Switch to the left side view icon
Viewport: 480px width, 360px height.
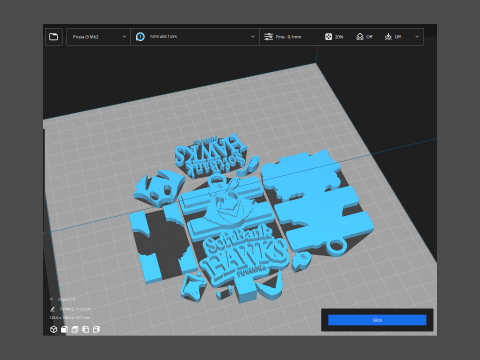click(86, 330)
